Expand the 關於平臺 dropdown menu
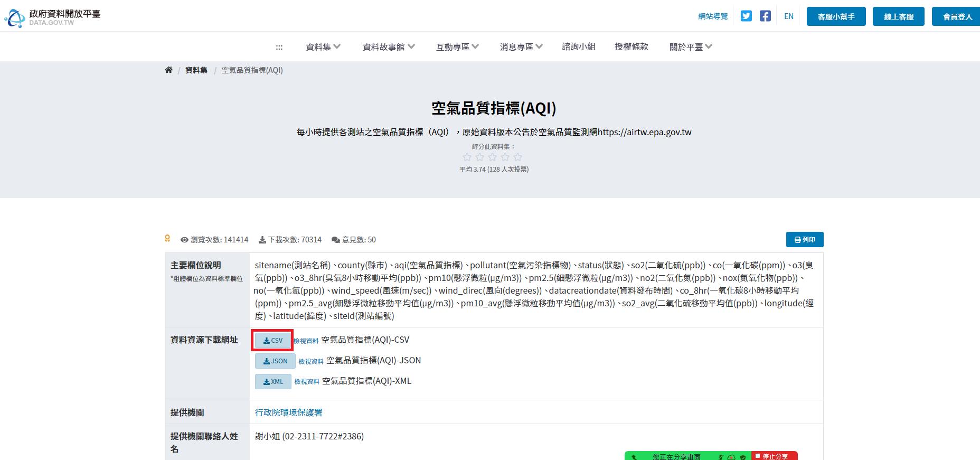 click(691, 47)
